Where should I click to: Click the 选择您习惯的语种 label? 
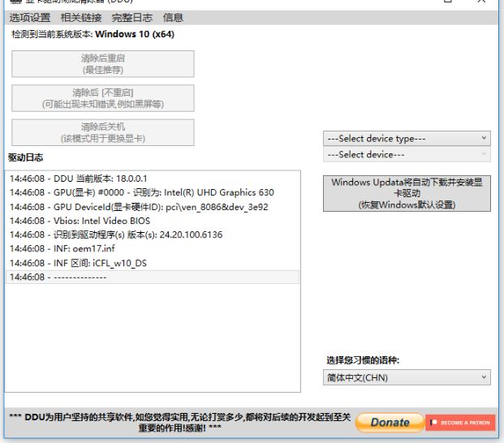coord(363,360)
